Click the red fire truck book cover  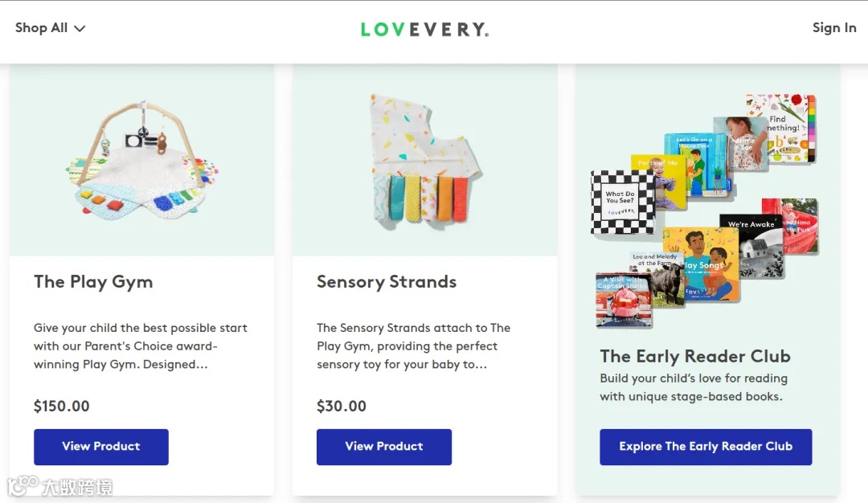(x=624, y=300)
